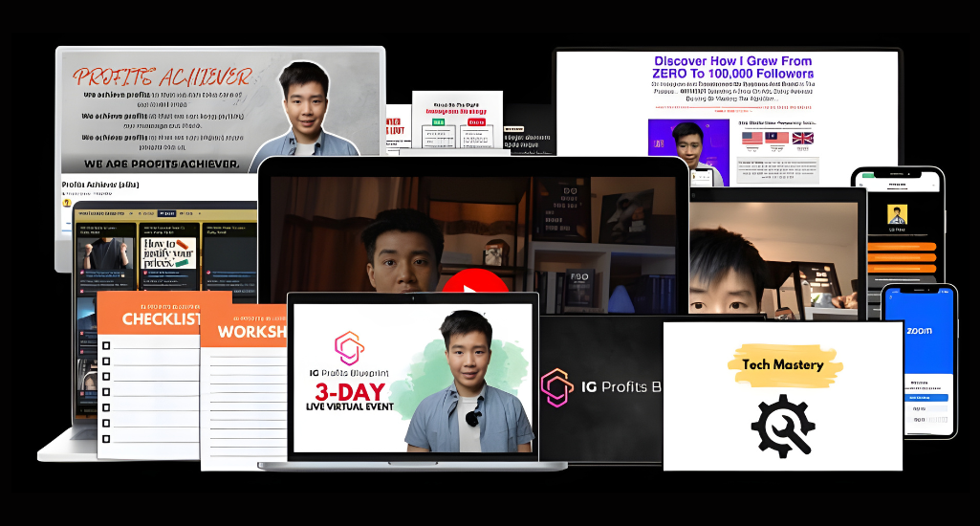Tick the bottom checkbox on the Checklist sheet
The image size is (980, 526).
click(106, 439)
